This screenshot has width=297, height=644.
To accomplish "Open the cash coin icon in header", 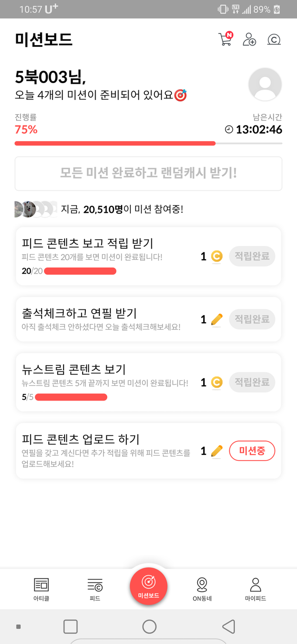I will click(x=274, y=39).
